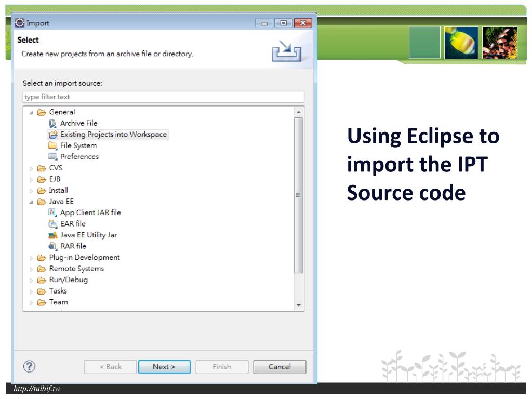Click the Team folder icon

tap(42, 303)
